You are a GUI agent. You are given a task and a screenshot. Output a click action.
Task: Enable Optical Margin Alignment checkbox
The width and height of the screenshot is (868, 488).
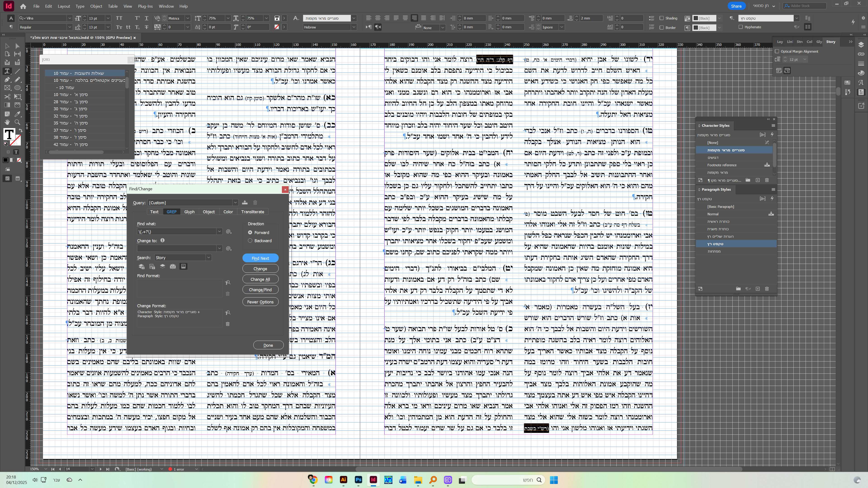point(777,52)
